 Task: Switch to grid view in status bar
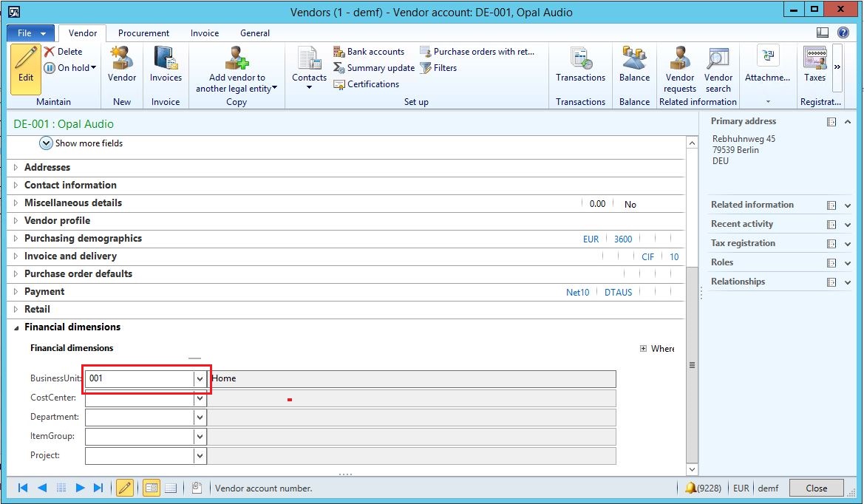point(170,488)
